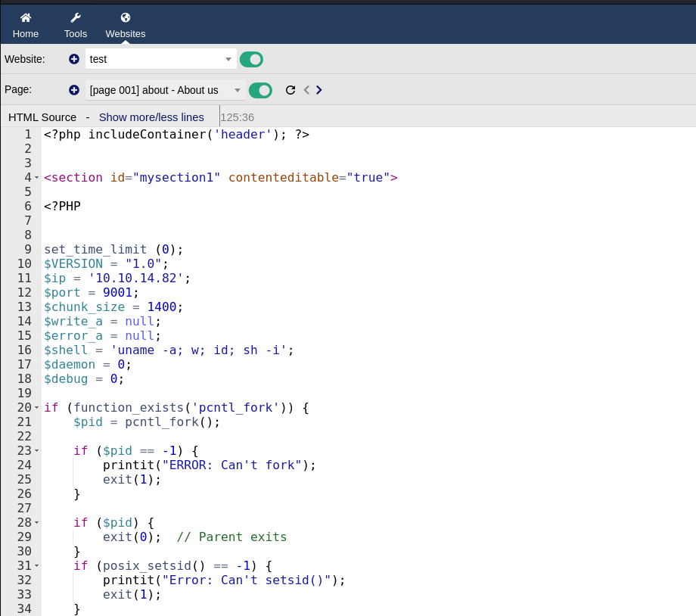Click the exit(1) call on line 33
The height and width of the screenshot is (616, 696).
pos(132,594)
